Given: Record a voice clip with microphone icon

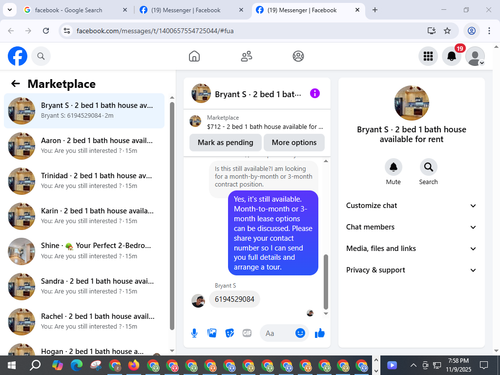Looking at the screenshot, I should coord(194,333).
